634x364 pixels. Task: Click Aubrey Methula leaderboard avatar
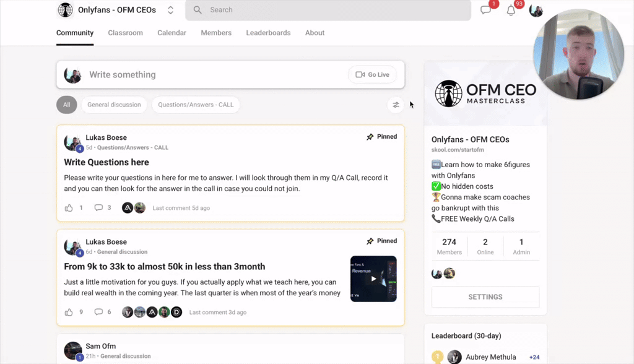(454, 357)
